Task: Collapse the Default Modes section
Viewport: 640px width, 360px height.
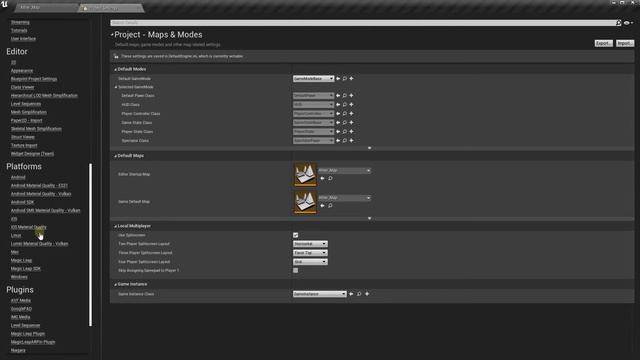Action: tap(116, 69)
